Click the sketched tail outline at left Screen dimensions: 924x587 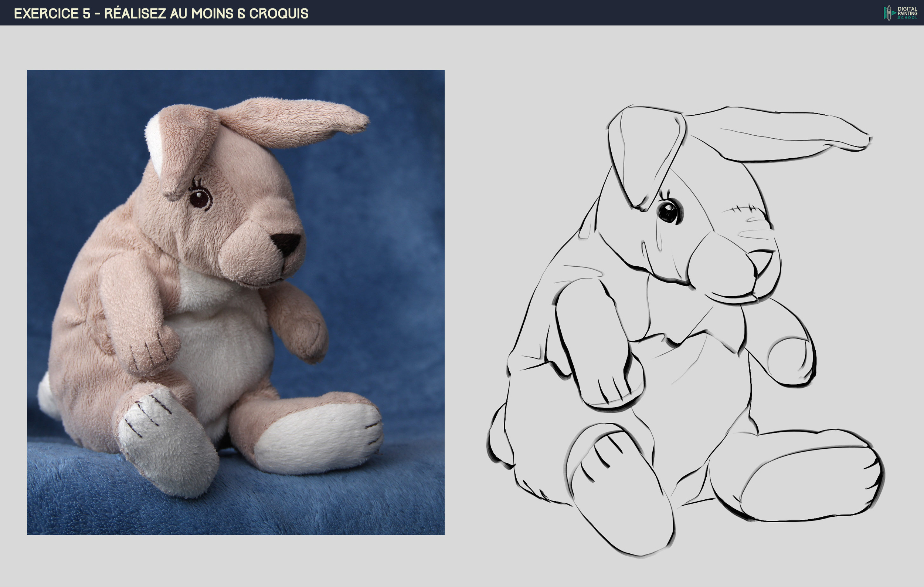(499, 438)
